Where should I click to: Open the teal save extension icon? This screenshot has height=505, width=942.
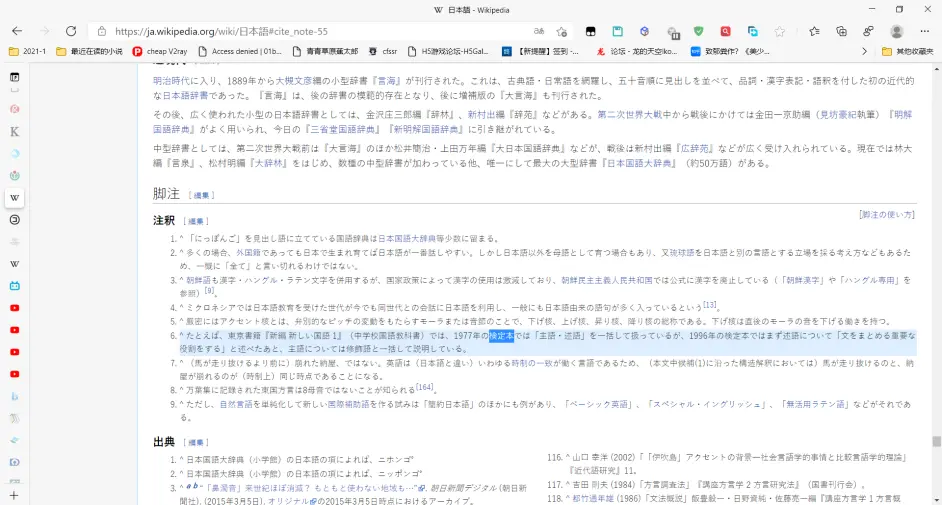pos(618,31)
